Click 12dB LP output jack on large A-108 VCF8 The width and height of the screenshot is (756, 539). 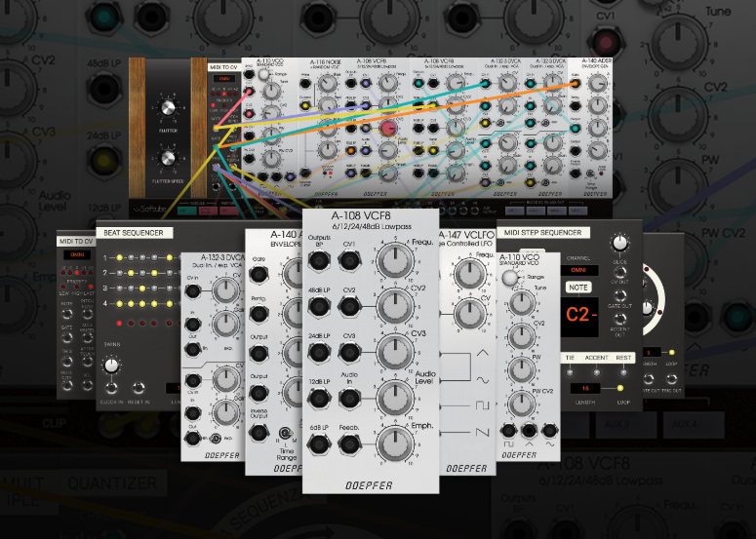[319, 399]
